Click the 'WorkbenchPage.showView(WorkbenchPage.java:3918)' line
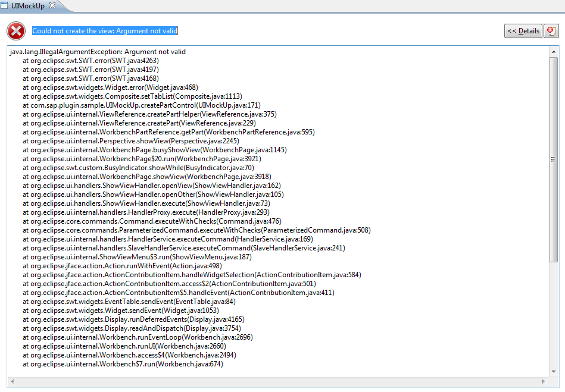 click(147, 177)
